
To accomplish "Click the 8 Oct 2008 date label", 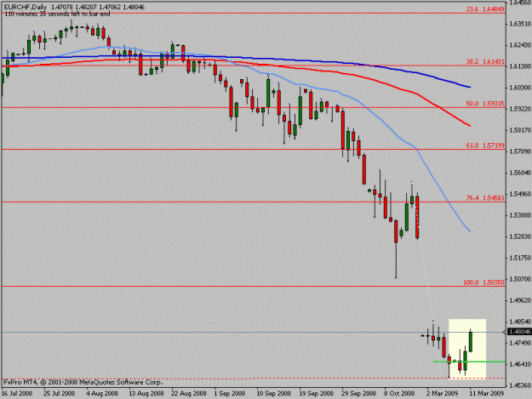I will [399, 394].
